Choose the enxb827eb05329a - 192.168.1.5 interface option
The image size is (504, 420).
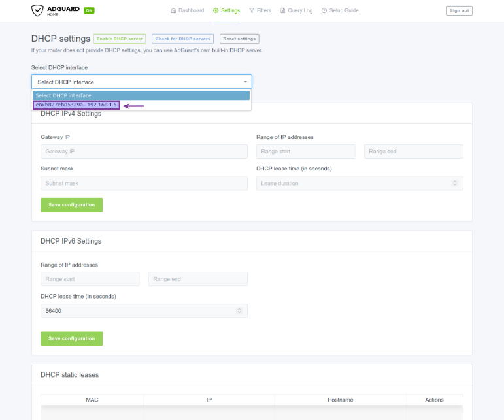pos(76,105)
